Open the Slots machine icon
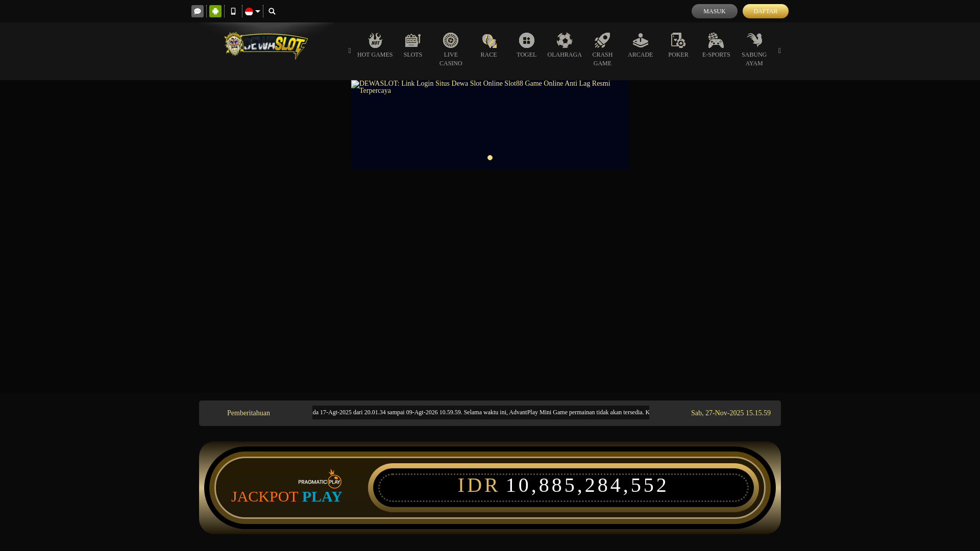 coord(413,40)
